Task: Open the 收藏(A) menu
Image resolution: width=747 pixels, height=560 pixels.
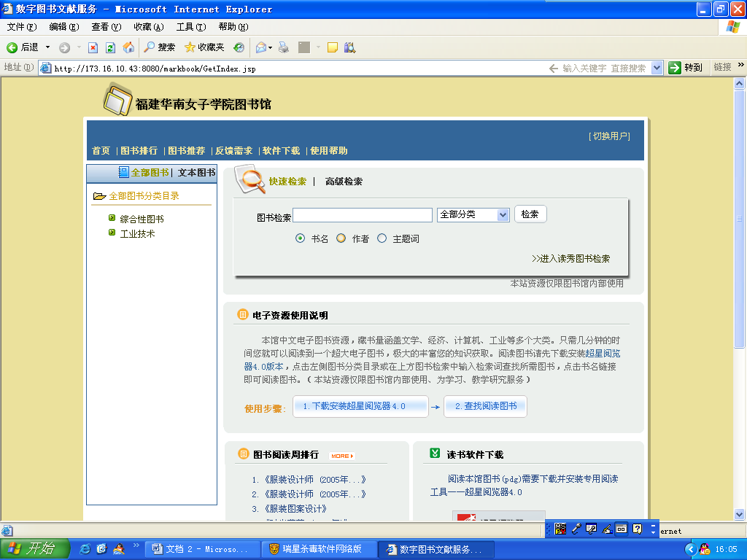Action: (x=149, y=27)
